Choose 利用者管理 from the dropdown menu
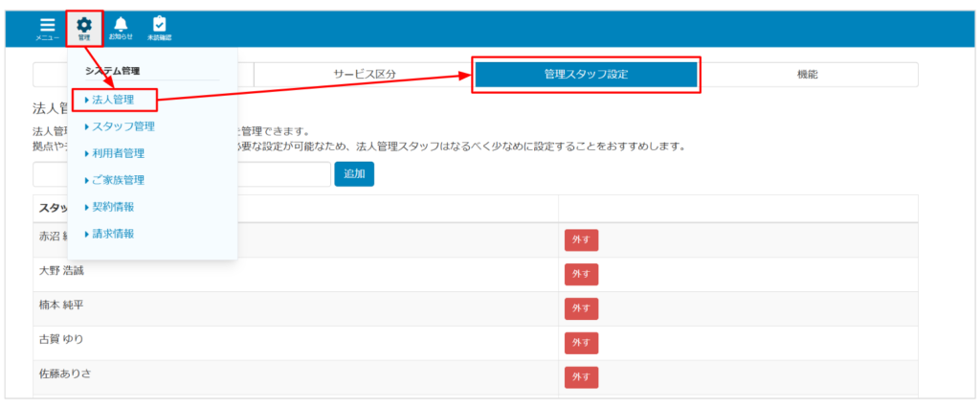Viewport: 980px width, 408px height. click(x=118, y=153)
